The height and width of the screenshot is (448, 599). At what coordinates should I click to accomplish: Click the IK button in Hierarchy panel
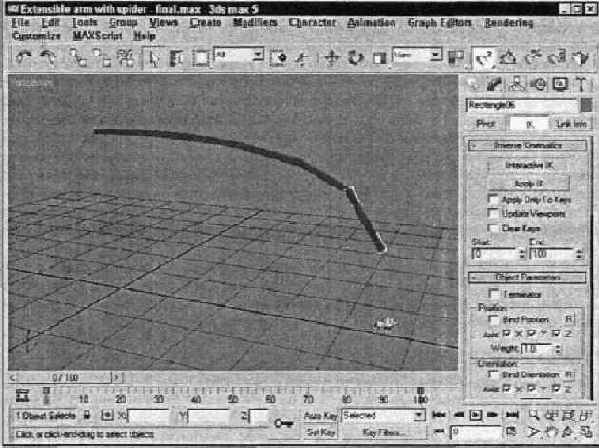click(x=529, y=124)
